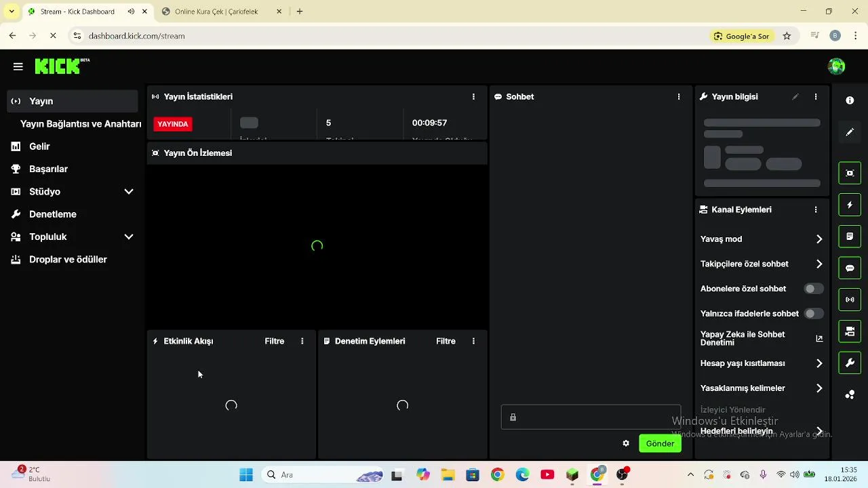Open YouTube app from taskbar
Image resolution: width=868 pixels, height=488 pixels.
click(547, 475)
